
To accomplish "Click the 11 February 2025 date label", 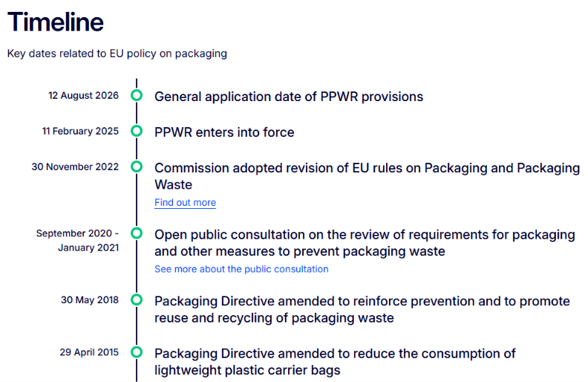I will (80, 132).
